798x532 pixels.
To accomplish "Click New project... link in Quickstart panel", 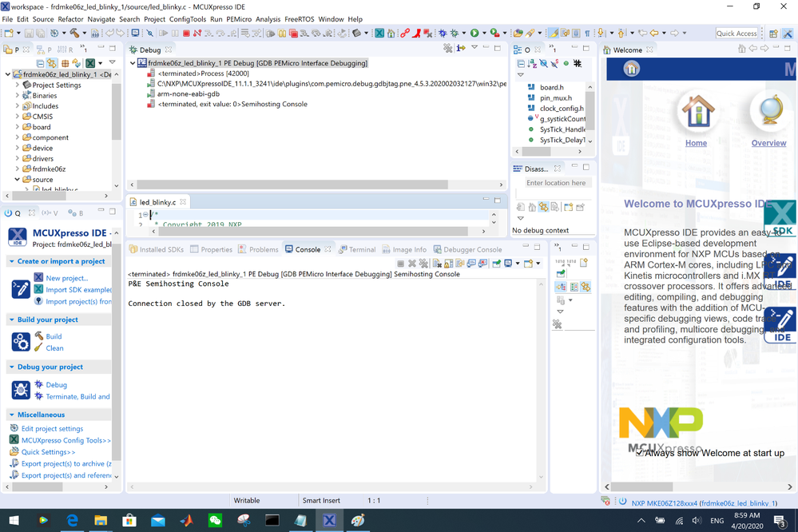I will (66, 278).
